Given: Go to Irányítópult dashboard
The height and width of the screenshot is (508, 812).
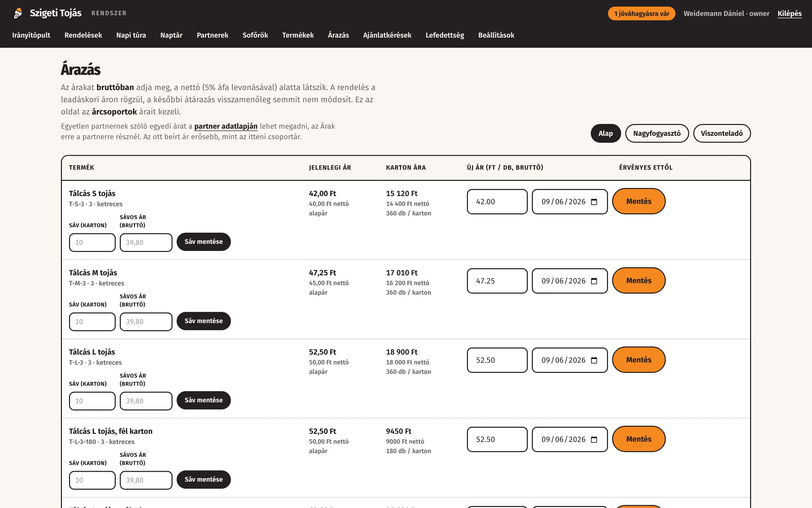Looking at the screenshot, I should tap(31, 35).
